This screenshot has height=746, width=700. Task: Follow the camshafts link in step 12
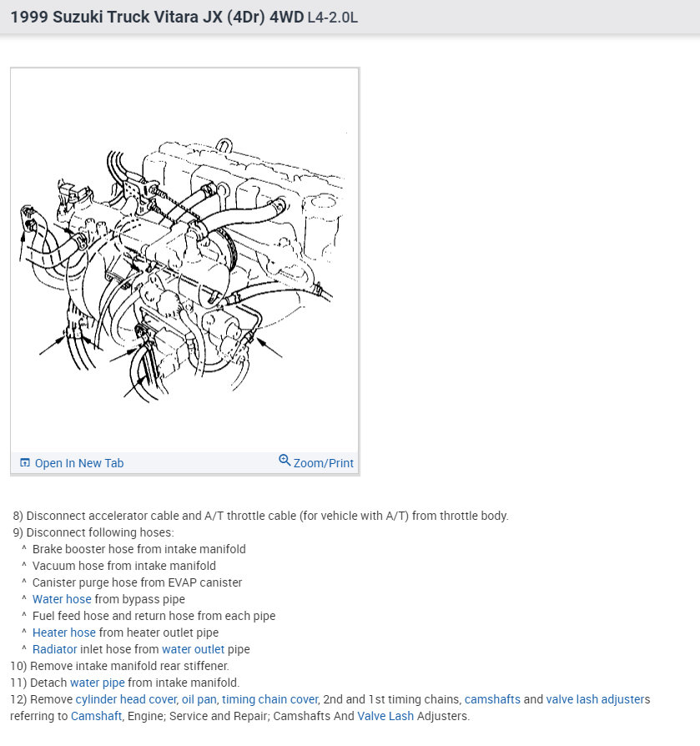pyautogui.click(x=492, y=699)
